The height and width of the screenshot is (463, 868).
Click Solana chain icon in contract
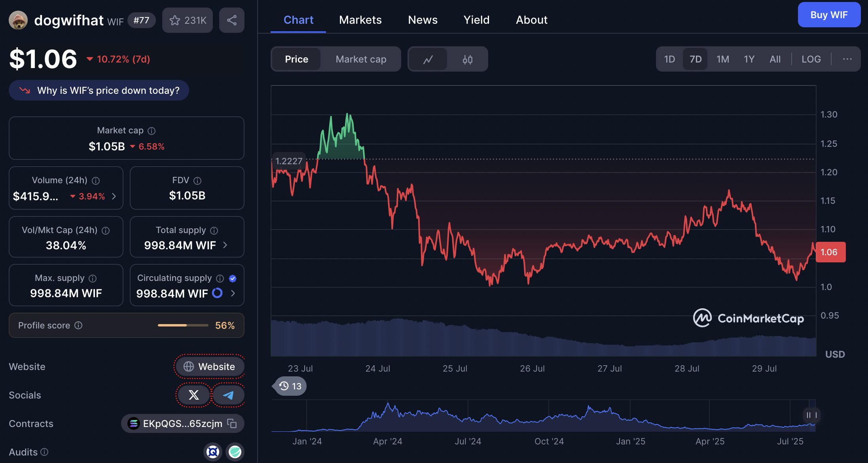[134, 423]
